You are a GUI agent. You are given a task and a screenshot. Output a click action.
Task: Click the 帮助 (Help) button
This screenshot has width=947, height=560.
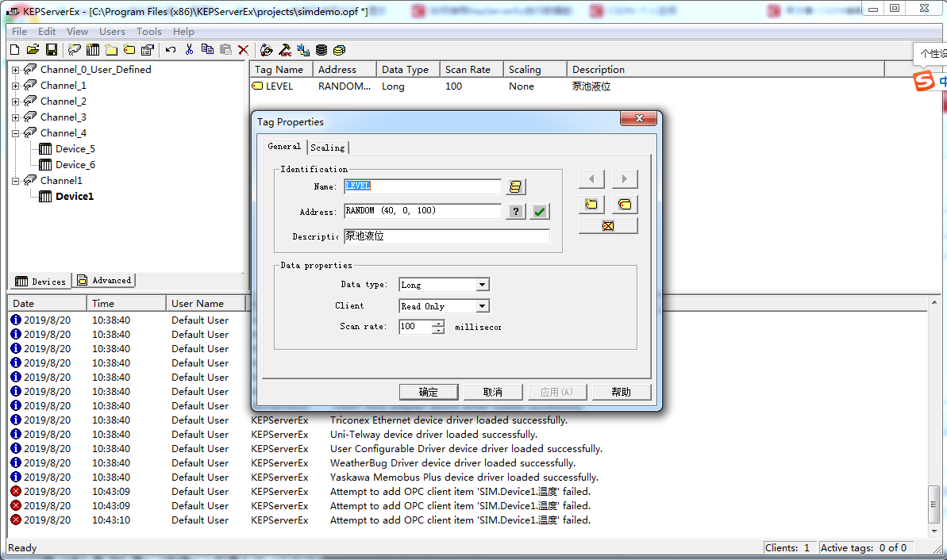(622, 393)
